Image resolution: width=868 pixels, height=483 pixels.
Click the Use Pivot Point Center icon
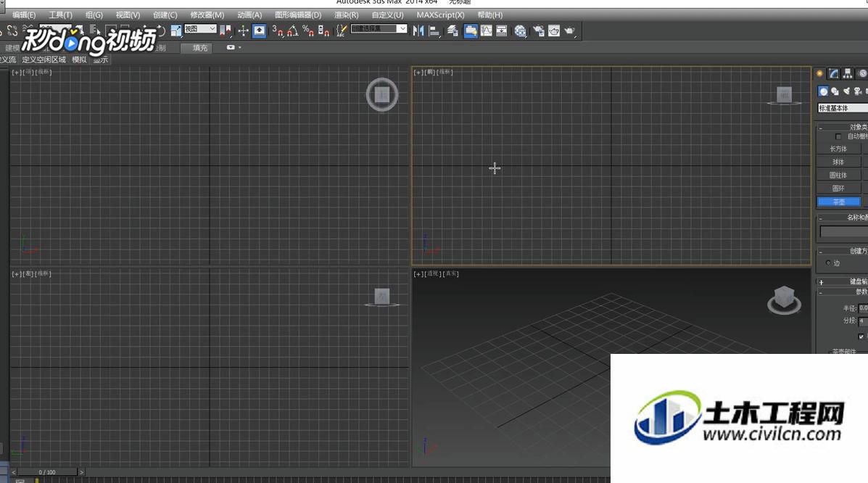coord(226,31)
